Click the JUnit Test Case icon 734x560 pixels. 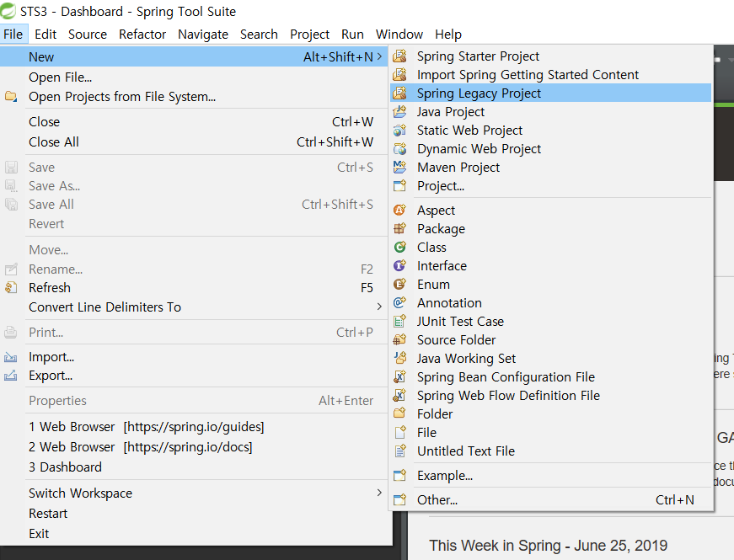point(399,322)
